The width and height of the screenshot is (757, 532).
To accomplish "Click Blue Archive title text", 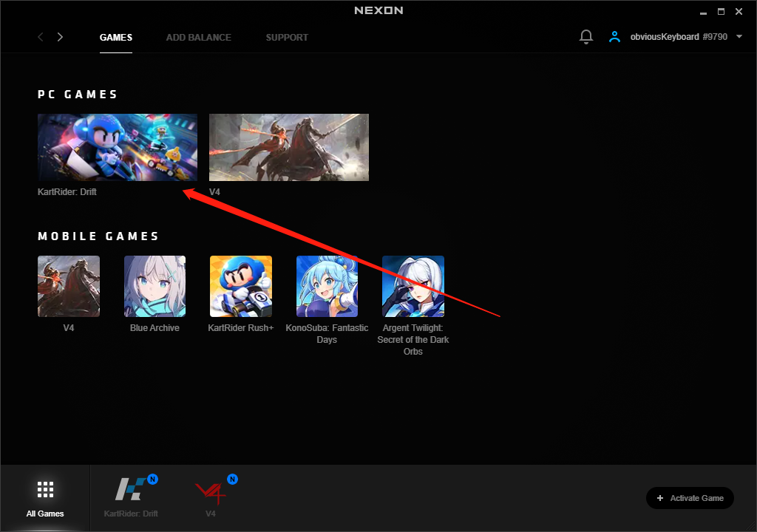I will pyautogui.click(x=155, y=328).
